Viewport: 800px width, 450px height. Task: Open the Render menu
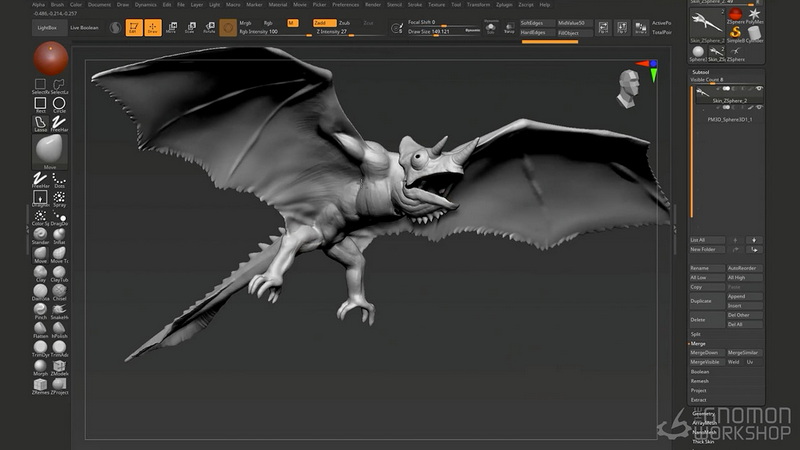pos(372,5)
